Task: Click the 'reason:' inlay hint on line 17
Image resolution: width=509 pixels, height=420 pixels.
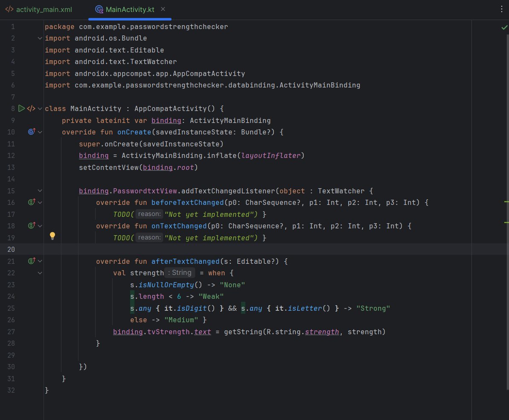Action: click(x=149, y=214)
